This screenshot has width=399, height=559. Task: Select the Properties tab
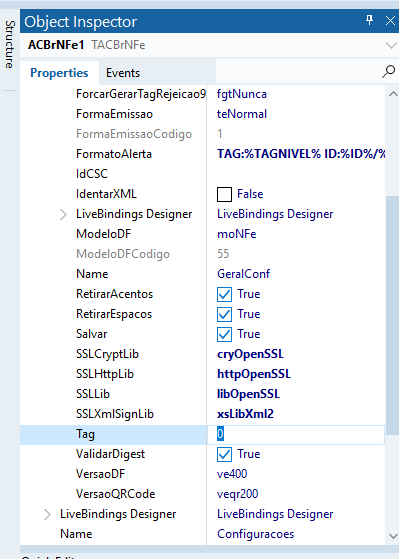coord(59,73)
